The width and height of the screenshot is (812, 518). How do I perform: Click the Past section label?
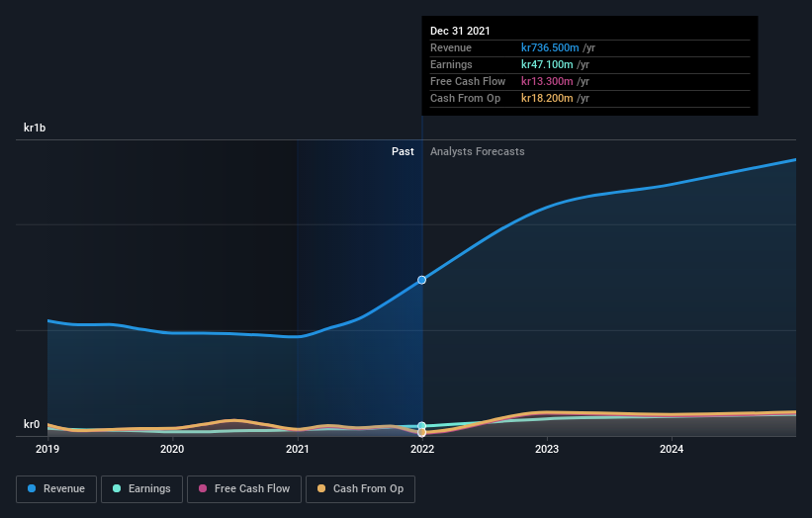coord(403,151)
